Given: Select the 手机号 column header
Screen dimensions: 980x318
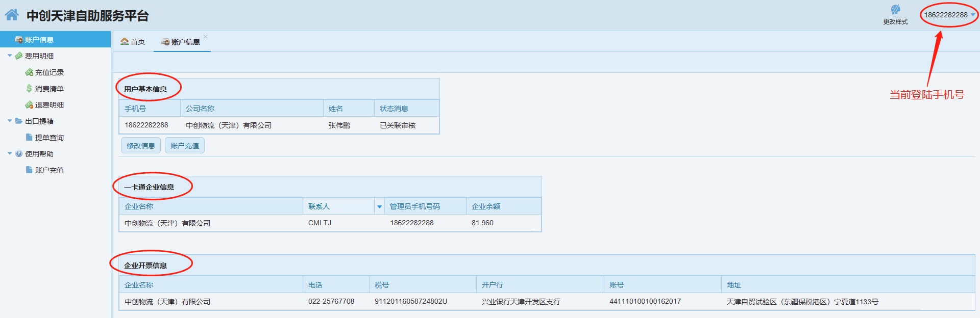Looking at the screenshot, I should [135, 109].
